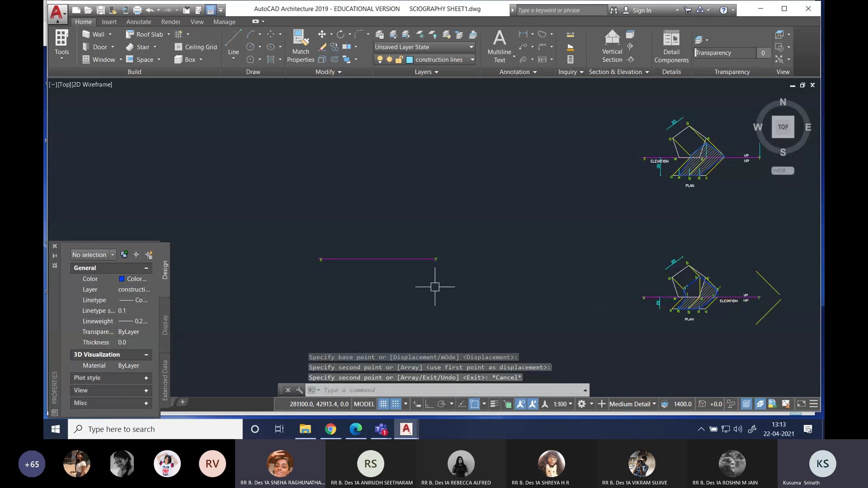Click the MODEL button in the status bar
This screenshot has width=868, height=488.
(364, 404)
